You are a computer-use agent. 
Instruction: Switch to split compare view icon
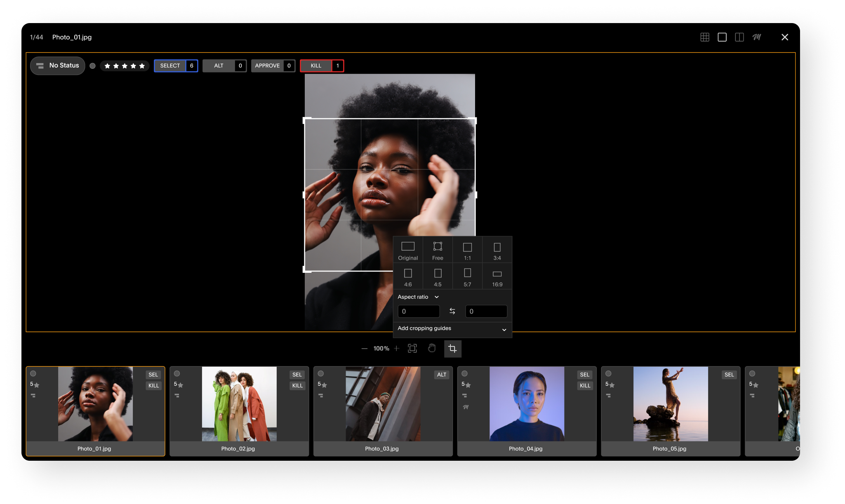(x=739, y=37)
